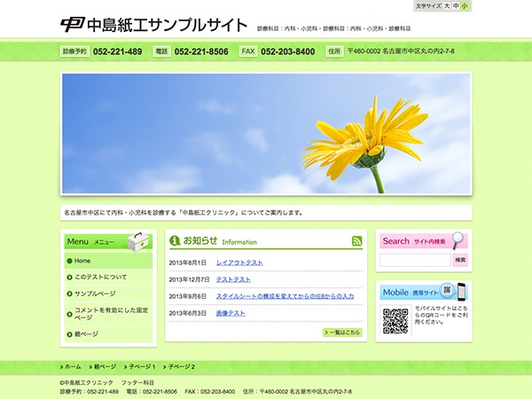Click the QR code image
The image size is (532, 399).
pos(395,321)
